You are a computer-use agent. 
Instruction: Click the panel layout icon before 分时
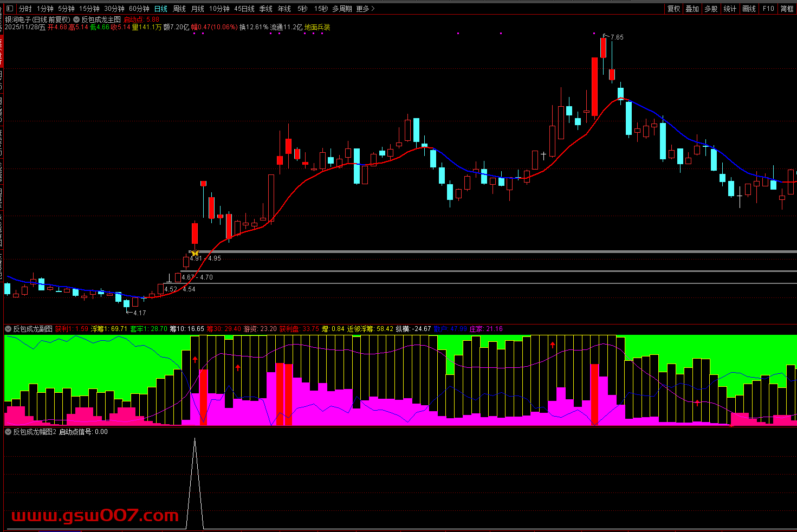(x=10, y=9)
